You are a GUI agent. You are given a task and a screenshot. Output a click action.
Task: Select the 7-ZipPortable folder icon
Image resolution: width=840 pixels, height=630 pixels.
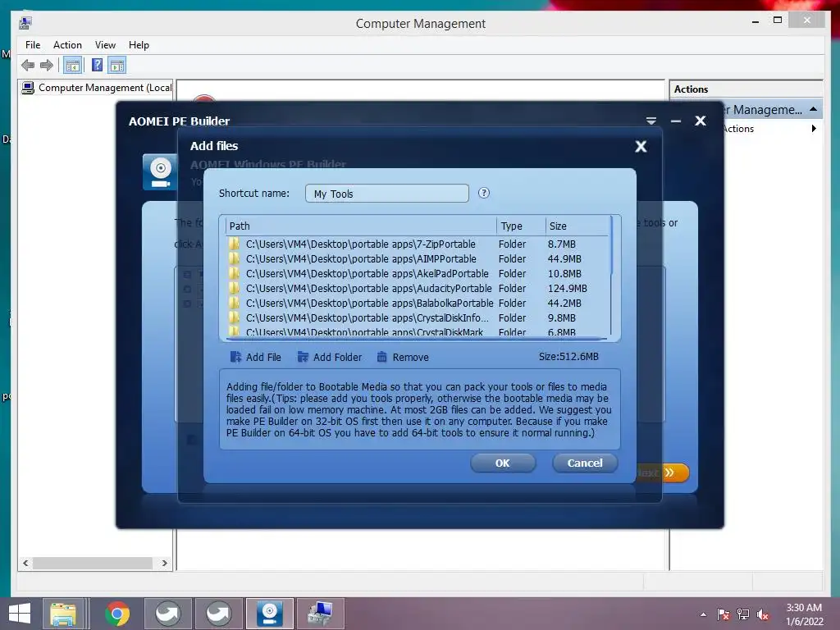[x=234, y=244]
